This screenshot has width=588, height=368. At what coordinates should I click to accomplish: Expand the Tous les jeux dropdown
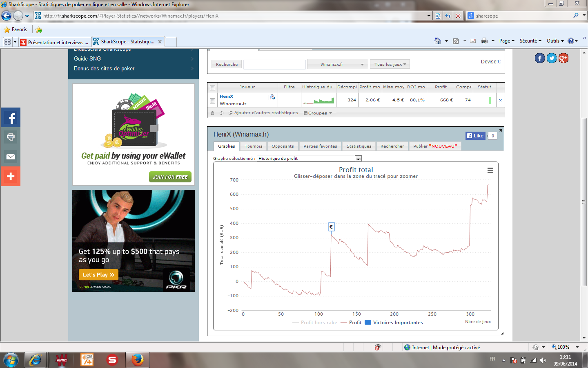pyautogui.click(x=390, y=65)
